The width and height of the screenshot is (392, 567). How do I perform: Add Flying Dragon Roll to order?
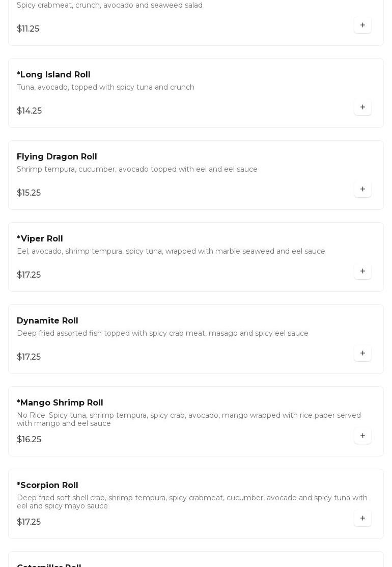(362, 189)
